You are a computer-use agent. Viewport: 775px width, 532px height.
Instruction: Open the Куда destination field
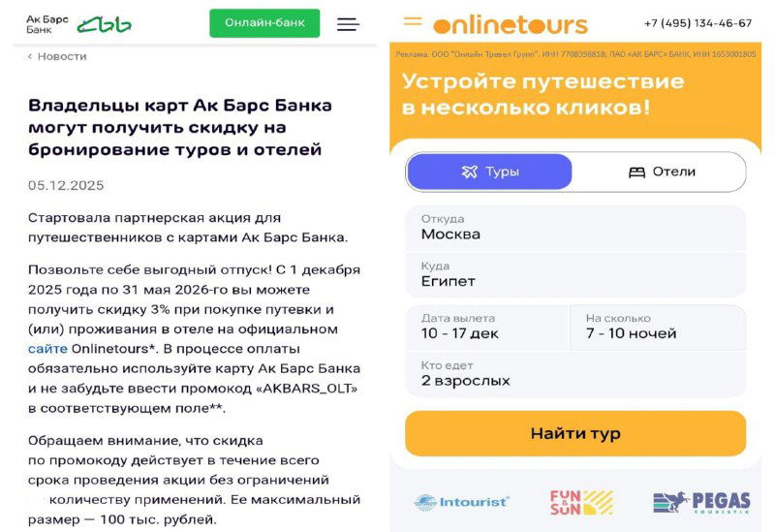575,274
